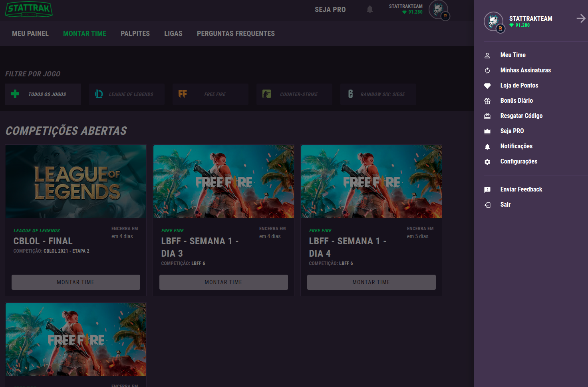Close side panel with arrow icon
This screenshot has width=588, height=387.
[x=581, y=18]
